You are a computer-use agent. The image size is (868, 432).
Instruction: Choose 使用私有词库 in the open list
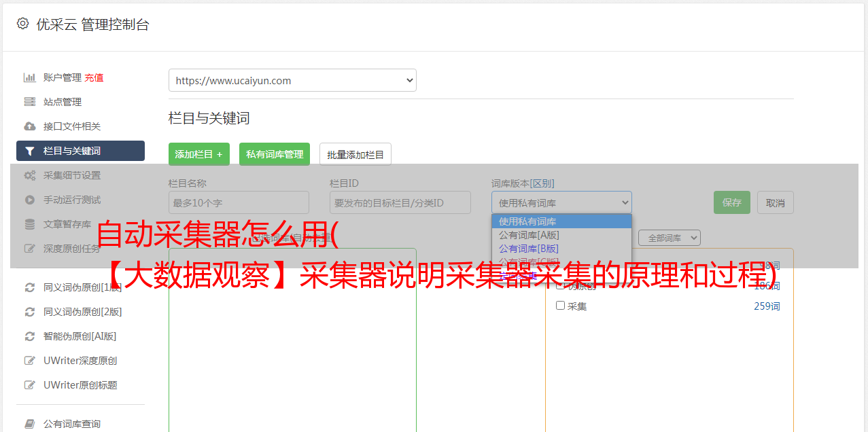tap(561, 221)
